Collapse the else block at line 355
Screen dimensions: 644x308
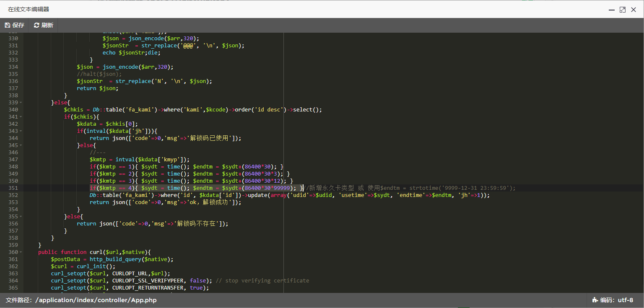coord(21,217)
